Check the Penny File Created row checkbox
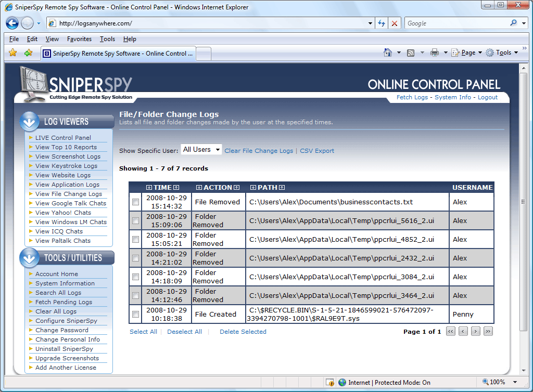 click(136, 315)
